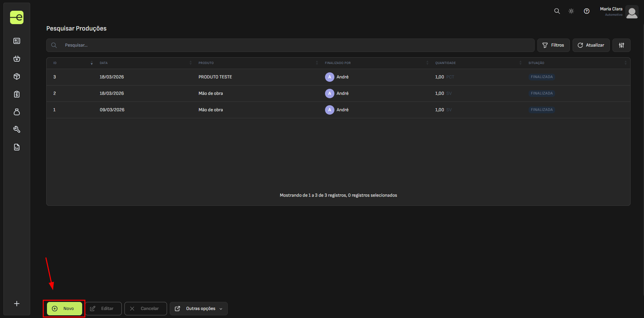Open the box (products) sidebar icon

17,76
